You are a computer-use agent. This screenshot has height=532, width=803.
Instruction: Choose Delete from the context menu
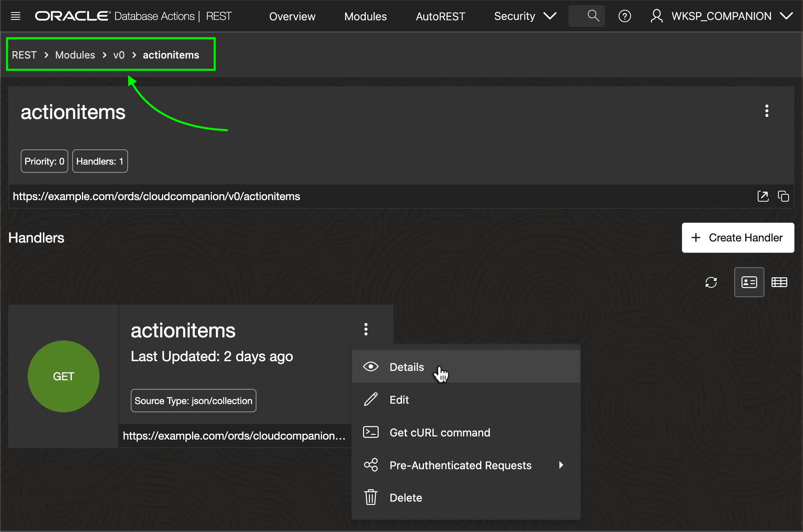(466, 498)
